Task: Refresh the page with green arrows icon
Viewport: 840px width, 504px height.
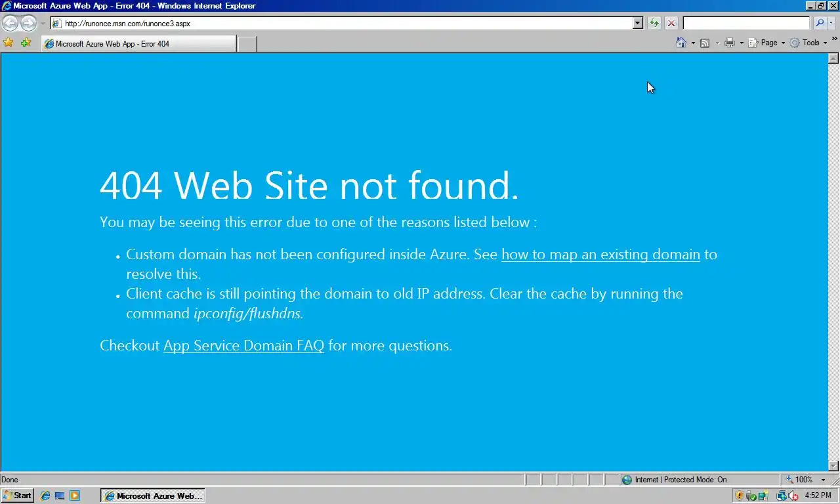Action: coord(654,24)
